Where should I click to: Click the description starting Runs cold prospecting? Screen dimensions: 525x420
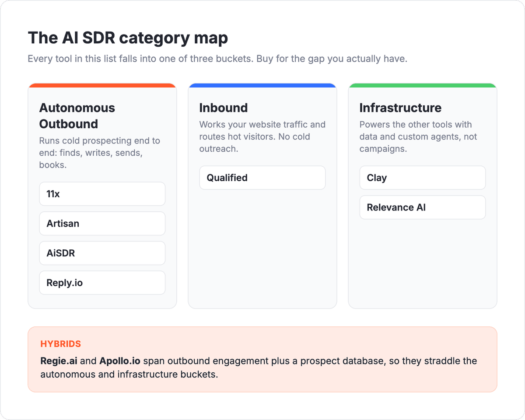(100, 153)
